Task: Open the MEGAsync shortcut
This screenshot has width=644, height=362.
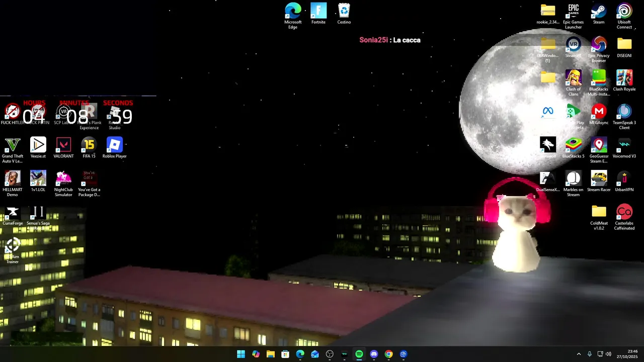Action: pos(599,114)
